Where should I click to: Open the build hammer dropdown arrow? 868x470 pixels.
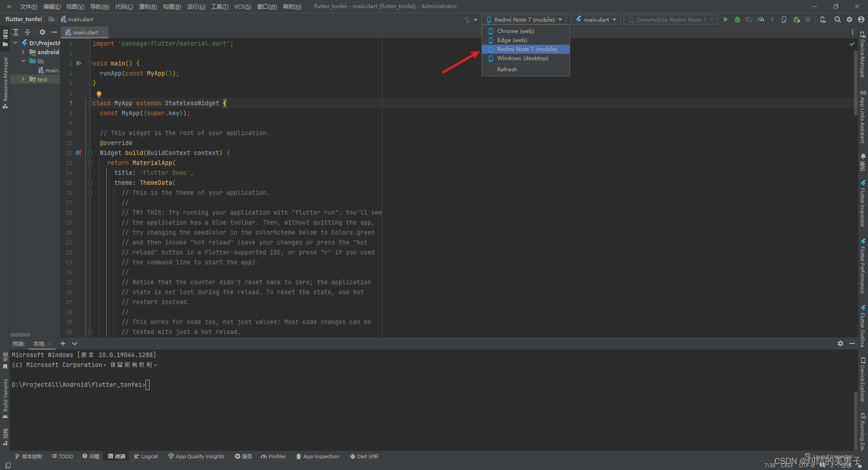pyautogui.click(x=476, y=20)
